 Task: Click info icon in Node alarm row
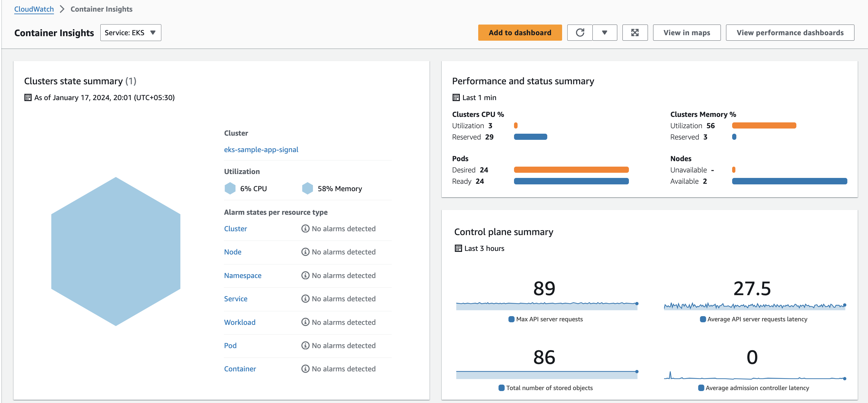[305, 252]
